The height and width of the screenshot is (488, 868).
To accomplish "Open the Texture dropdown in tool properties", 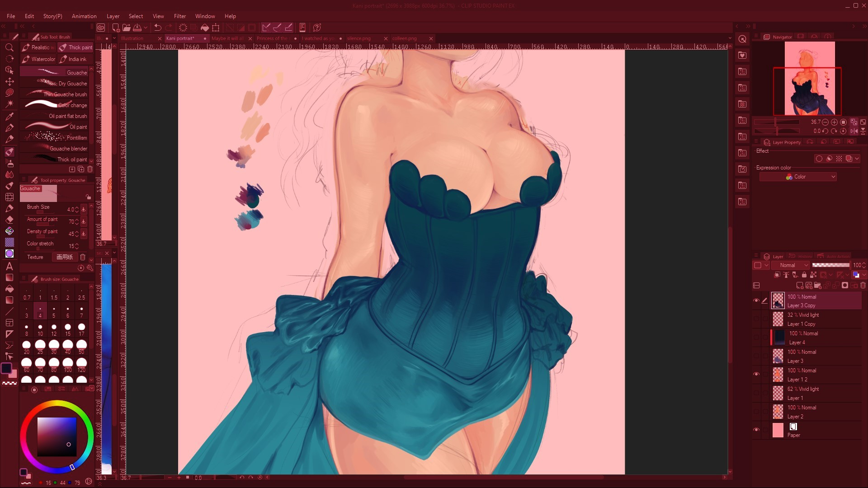I will click(64, 257).
